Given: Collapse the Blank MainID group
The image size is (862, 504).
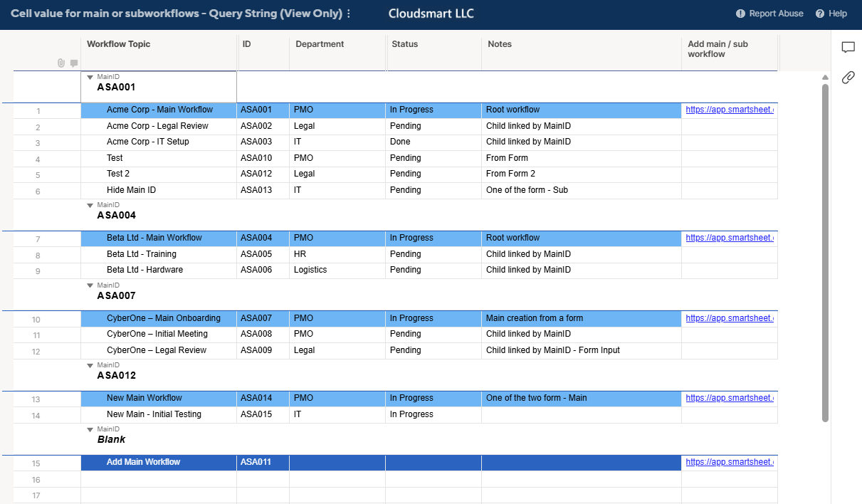Looking at the screenshot, I should coord(90,429).
